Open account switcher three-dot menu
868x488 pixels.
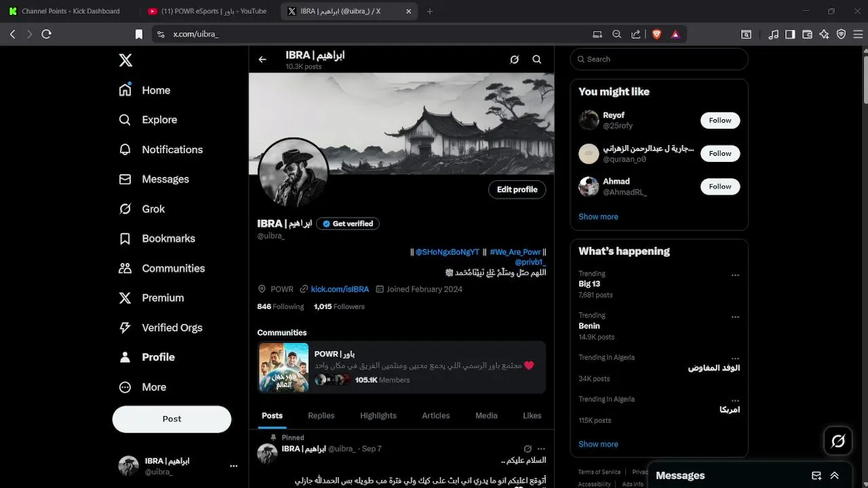click(x=233, y=466)
